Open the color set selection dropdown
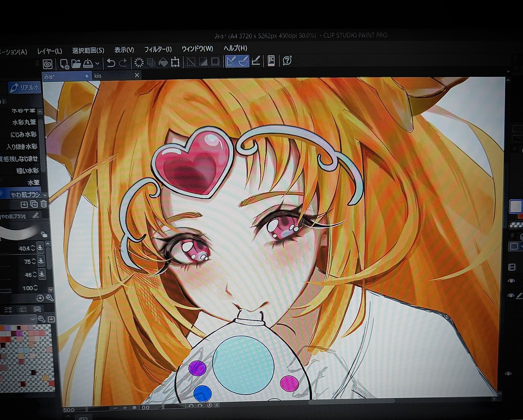Image resolution: width=523 pixels, height=420 pixels. pos(18,319)
